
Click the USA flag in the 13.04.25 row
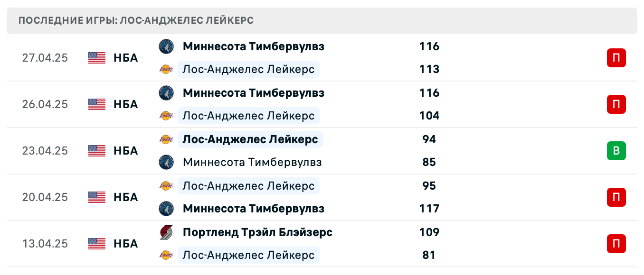[96, 244]
